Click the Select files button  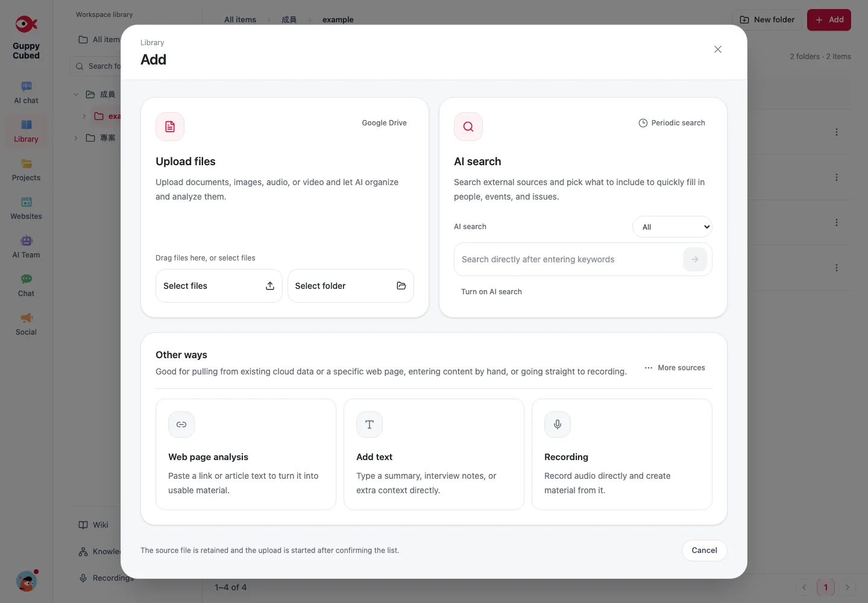219,286
